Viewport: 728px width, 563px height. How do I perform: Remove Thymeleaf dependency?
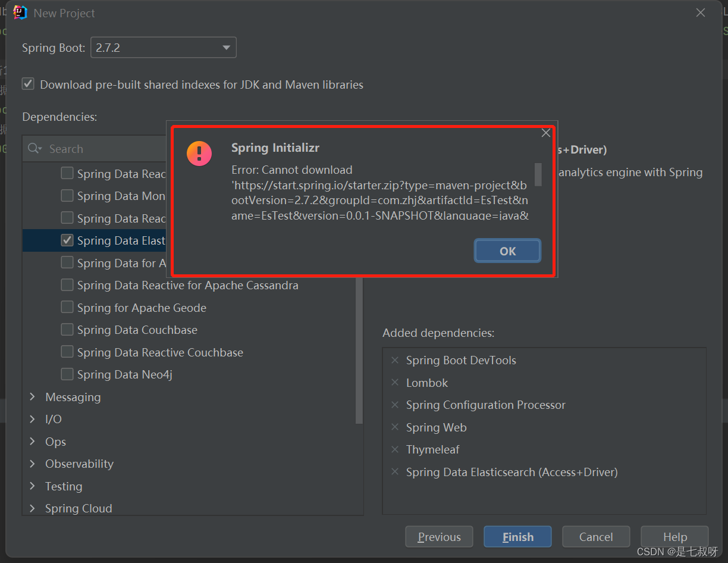[395, 449]
